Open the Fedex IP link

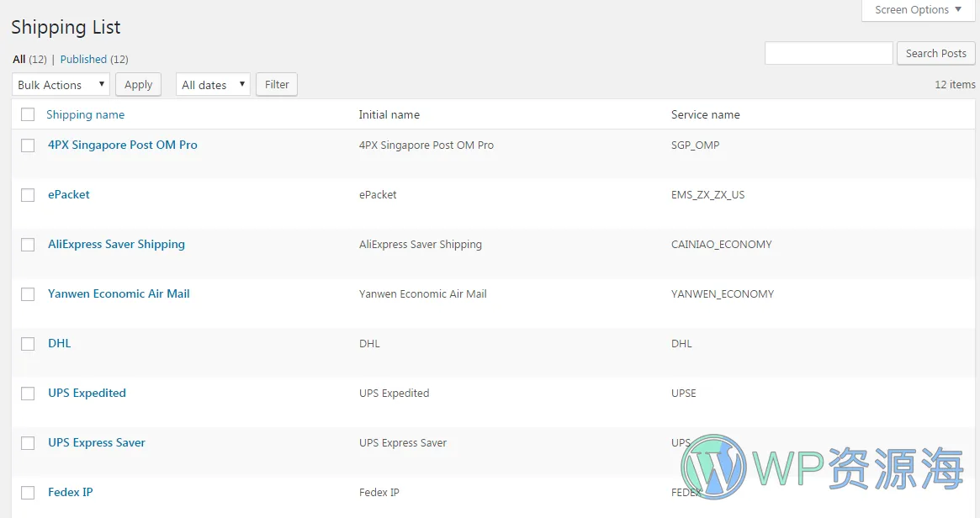(71, 493)
